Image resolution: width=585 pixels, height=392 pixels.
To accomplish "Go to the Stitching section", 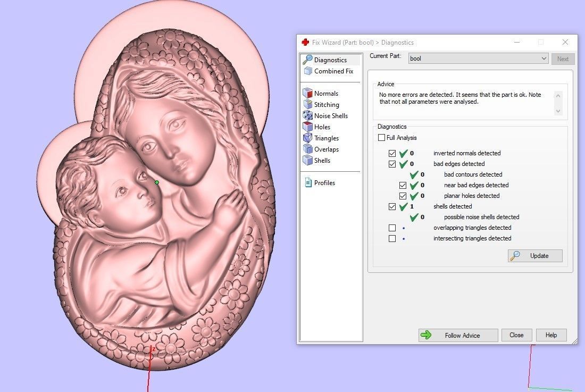I will (327, 104).
